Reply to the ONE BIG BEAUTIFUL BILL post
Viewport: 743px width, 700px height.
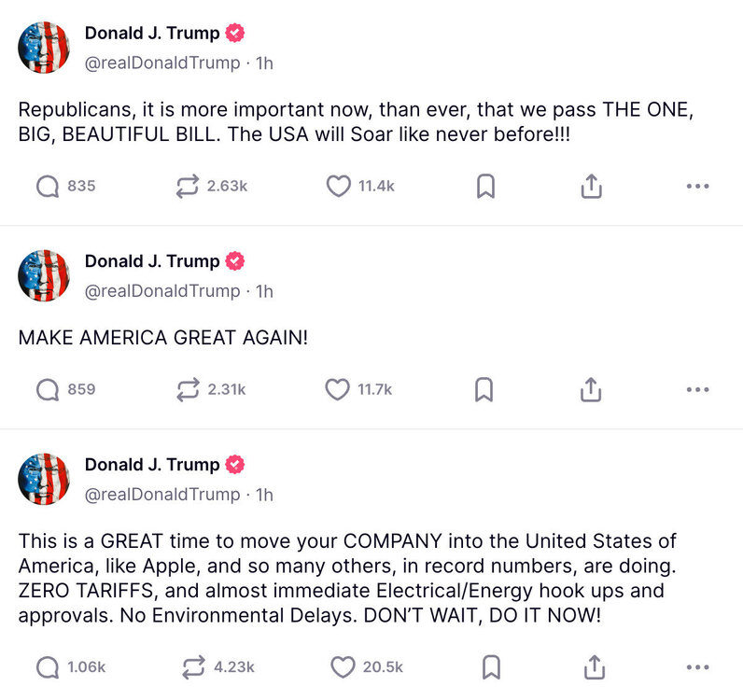pyautogui.click(x=48, y=187)
